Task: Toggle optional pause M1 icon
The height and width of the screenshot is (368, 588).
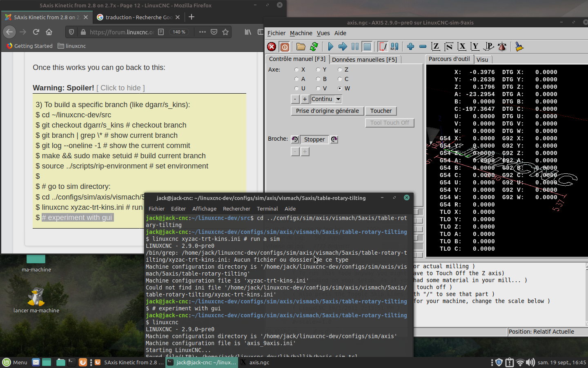Action: coord(394,47)
